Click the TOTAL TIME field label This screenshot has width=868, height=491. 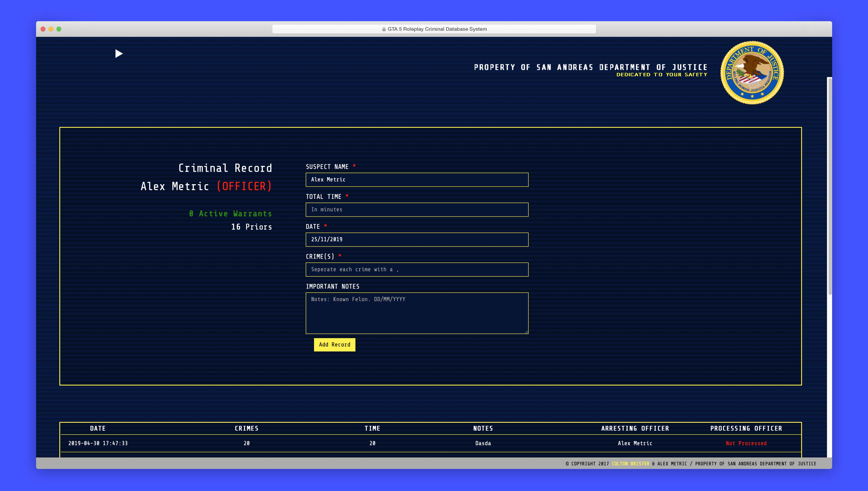point(323,197)
